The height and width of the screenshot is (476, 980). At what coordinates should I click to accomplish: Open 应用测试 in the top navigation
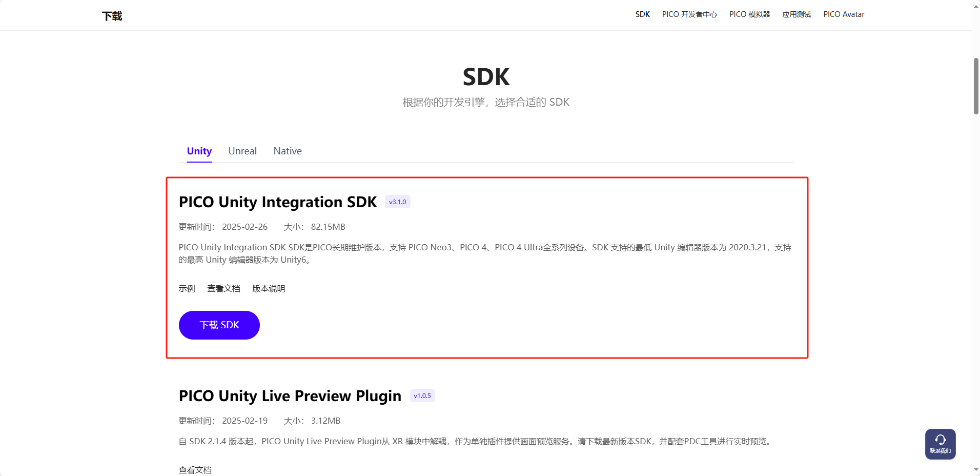click(x=797, y=14)
